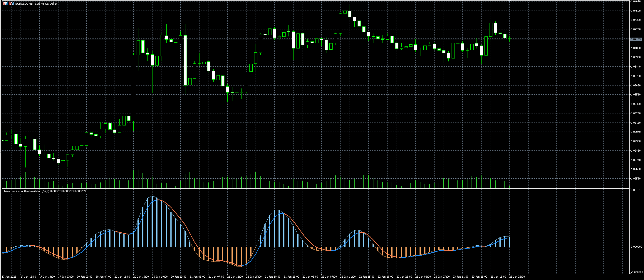The width and height of the screenshot is (644, 280).
Task: Click the current price label 1.04163
Action: tap(635, 39)
